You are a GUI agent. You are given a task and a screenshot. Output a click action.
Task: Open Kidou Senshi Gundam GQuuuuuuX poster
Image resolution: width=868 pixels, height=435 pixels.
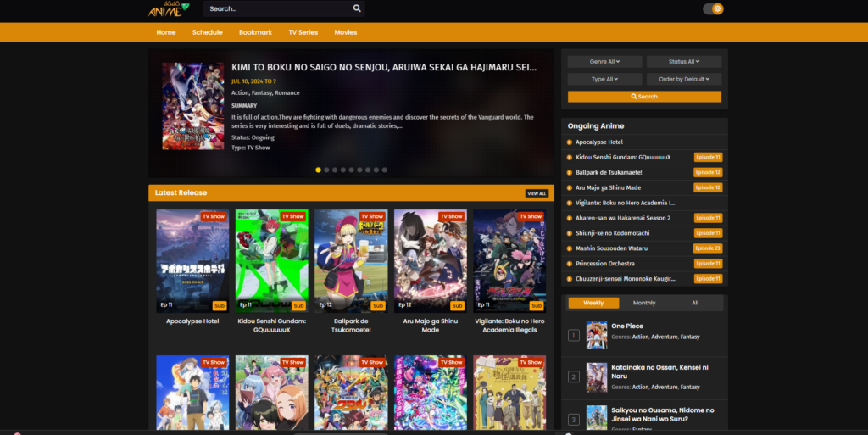(x=272, y=260)
